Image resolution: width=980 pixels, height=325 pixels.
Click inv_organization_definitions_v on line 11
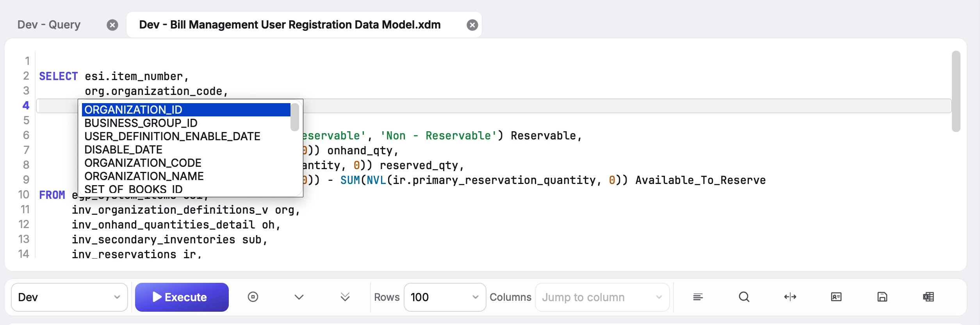170,210
